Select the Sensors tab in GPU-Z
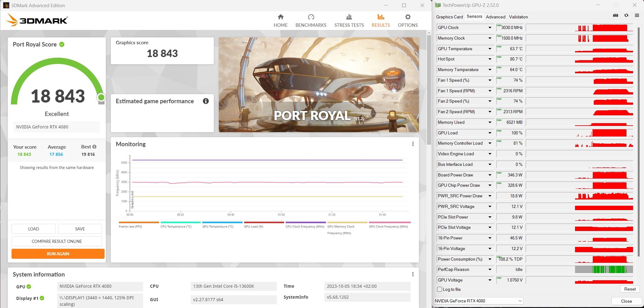The image size is (644, 308). point(474,17)
